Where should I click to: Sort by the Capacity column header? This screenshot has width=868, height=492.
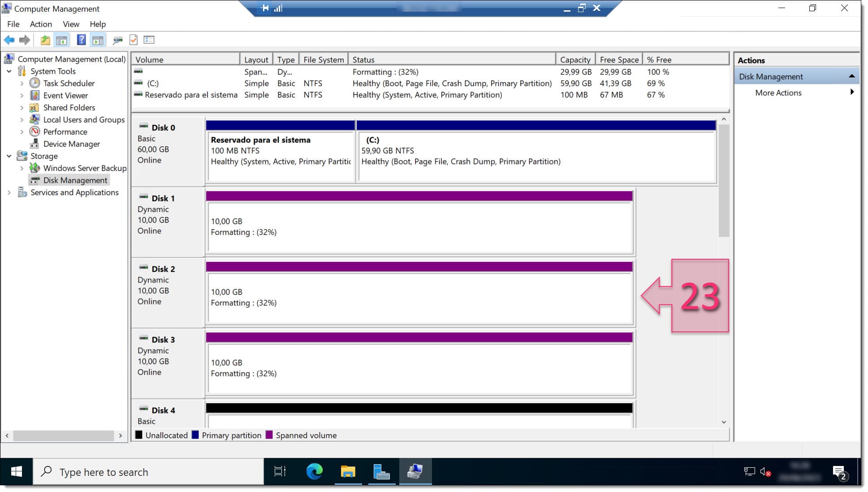coord(575,60)
